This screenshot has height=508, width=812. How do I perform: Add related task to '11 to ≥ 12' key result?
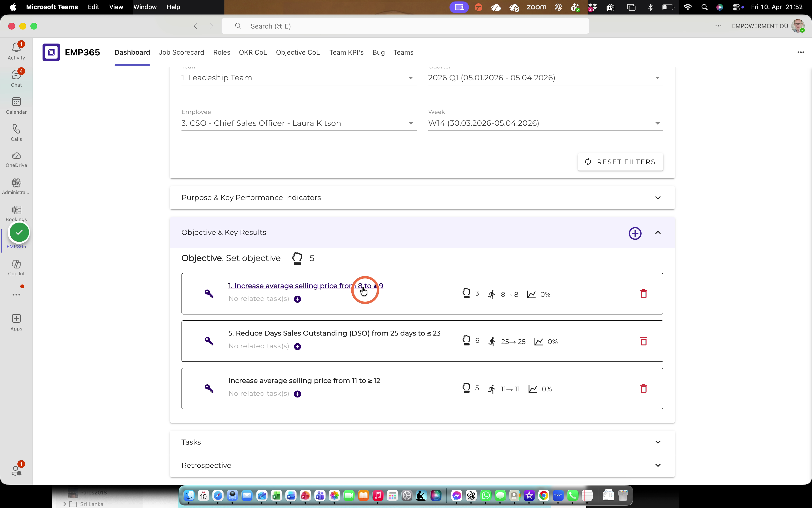click(x=297, y=394)
